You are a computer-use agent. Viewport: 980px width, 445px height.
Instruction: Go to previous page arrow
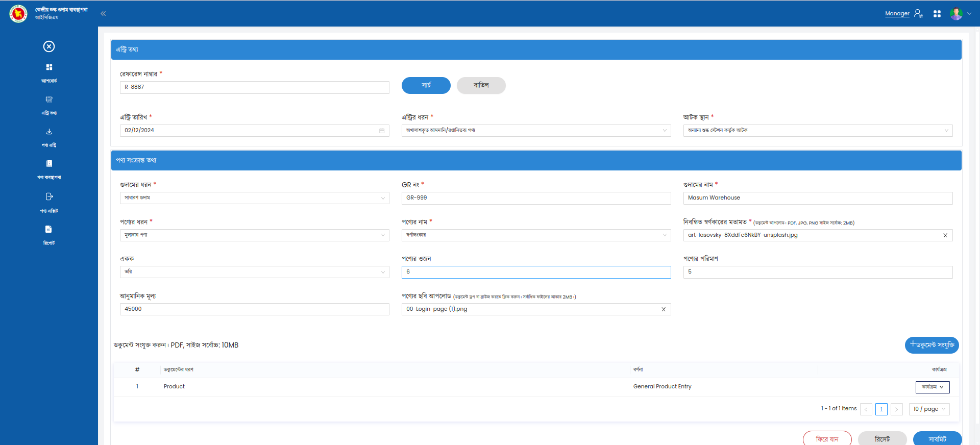coord(866,409)
